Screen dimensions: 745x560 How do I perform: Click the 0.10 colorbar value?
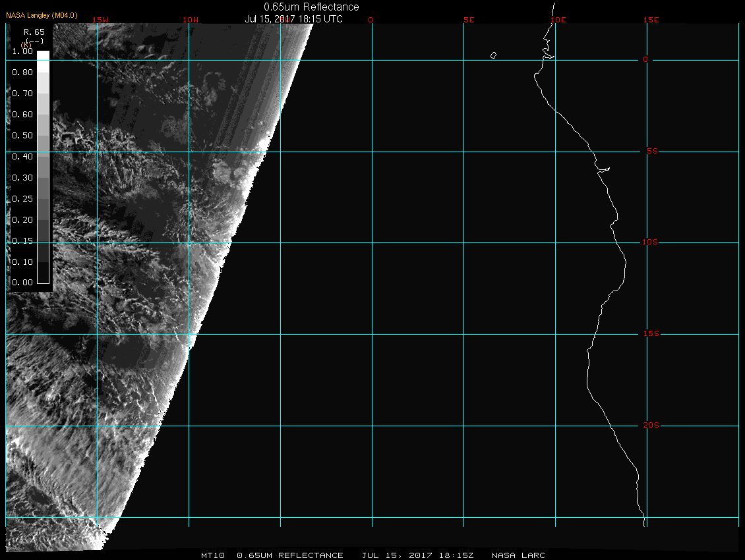(22, 262)
